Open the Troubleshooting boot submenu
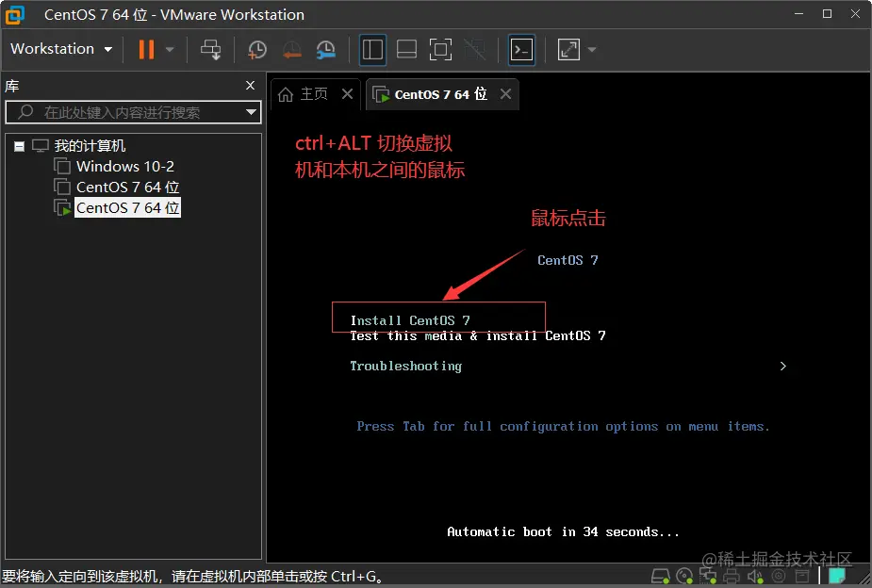 pos(406,366)
